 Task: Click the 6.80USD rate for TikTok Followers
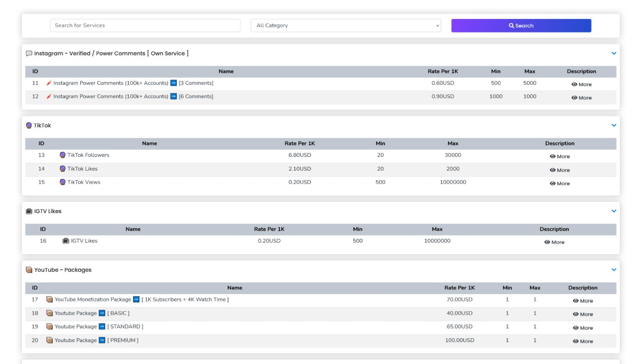click(300, 155)
